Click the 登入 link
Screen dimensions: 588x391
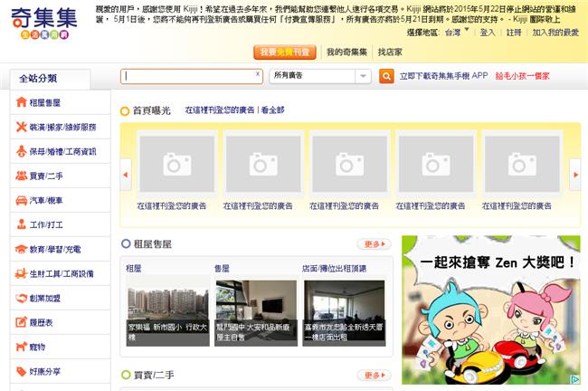click(x=487, y=33)
